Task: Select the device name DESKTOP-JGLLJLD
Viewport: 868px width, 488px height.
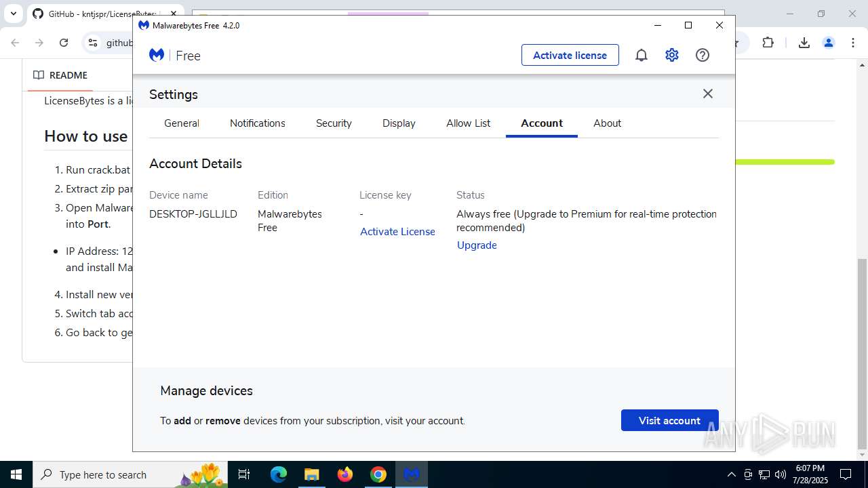Action: pyautogui.click(x=193, y=214)
